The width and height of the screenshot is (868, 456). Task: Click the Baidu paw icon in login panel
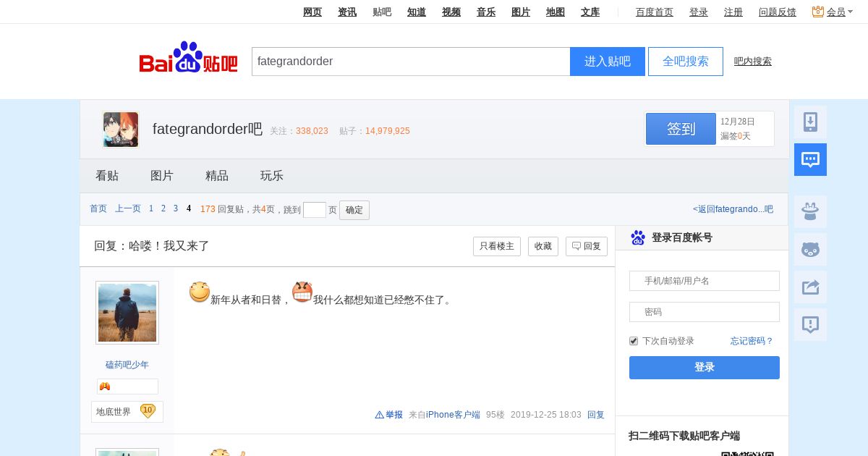tap(638, 237)
